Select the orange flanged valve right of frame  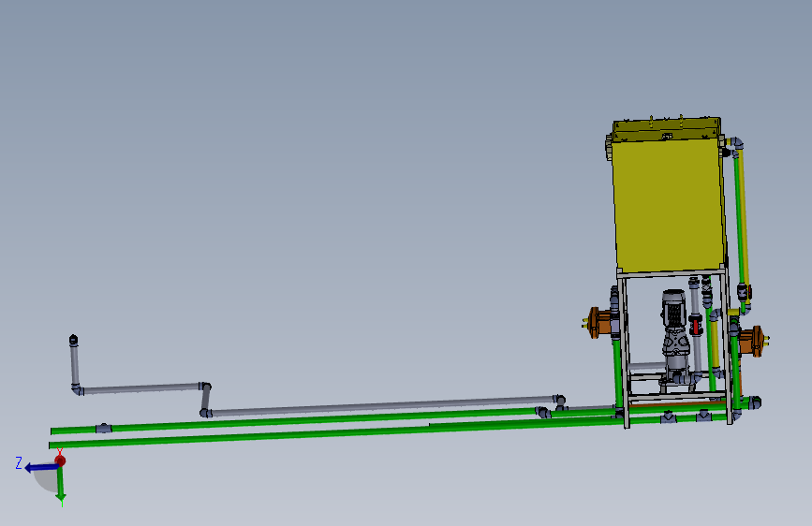pos(752,341)
